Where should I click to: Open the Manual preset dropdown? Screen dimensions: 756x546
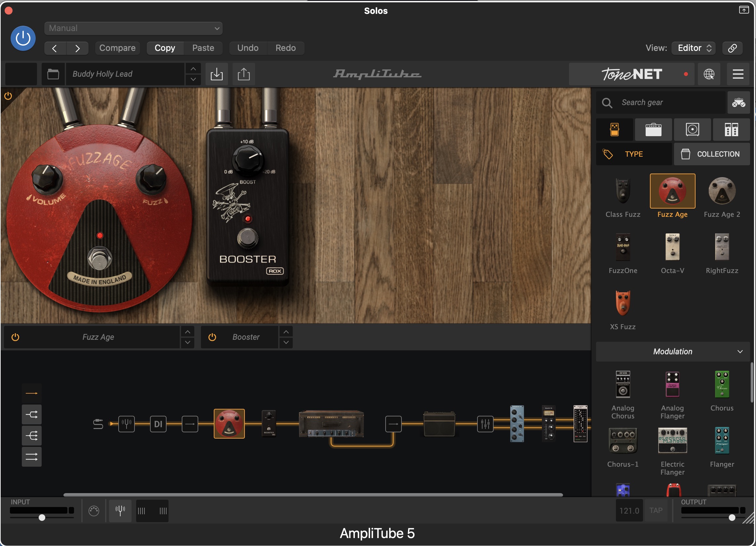[x=133, y=28]
